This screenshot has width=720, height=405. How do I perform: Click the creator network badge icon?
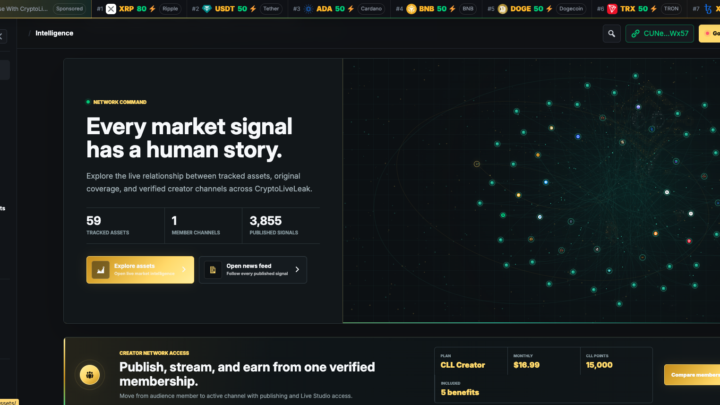[90, 375]
